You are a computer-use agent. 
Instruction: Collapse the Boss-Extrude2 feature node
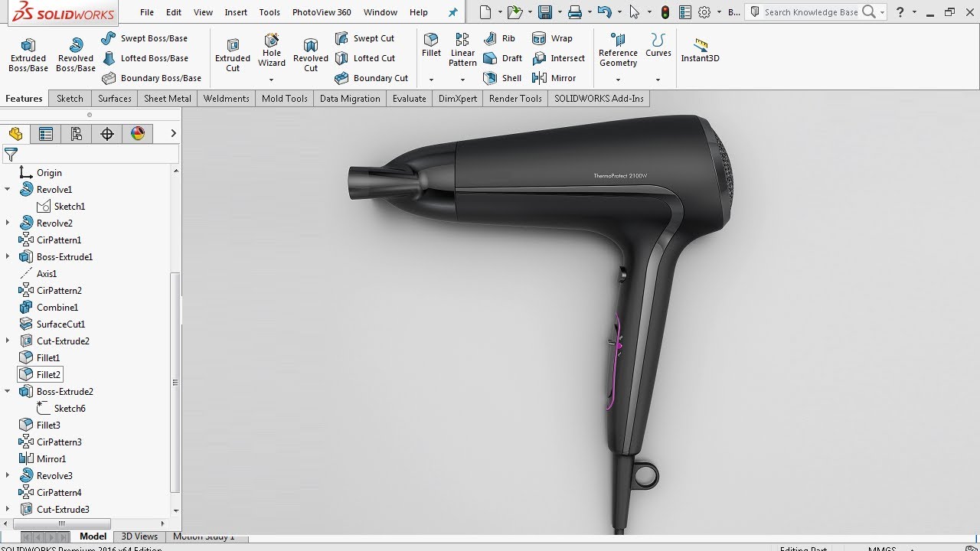coord(8,391)
